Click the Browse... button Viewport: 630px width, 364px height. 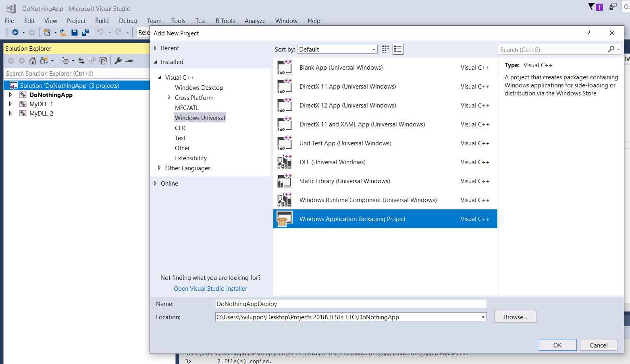515,317
